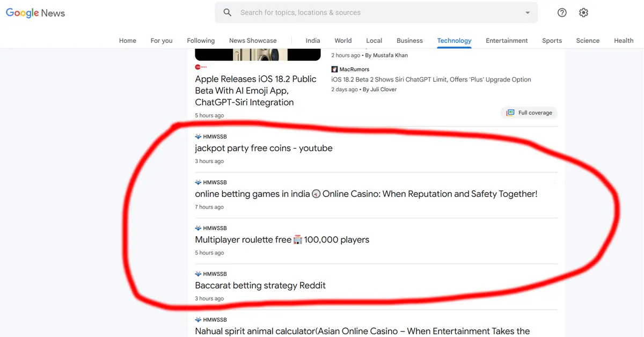Screen dimensions: 644x337
Task: Click HMWSSB icon above jackpot party headline
Action: pos(198,137)
